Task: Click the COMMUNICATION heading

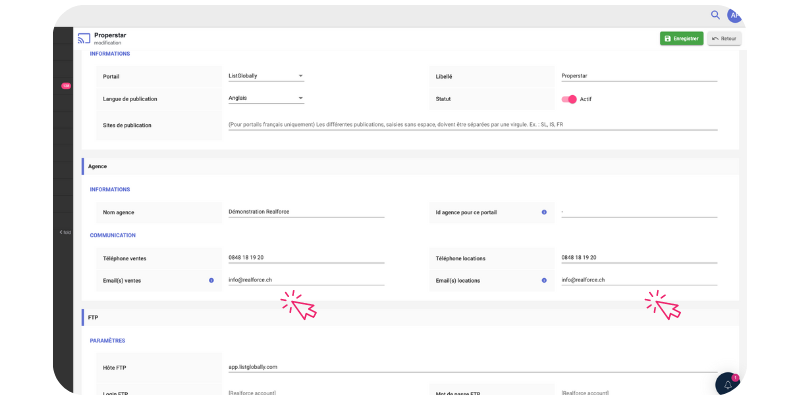Action: (x=113, y=235)
